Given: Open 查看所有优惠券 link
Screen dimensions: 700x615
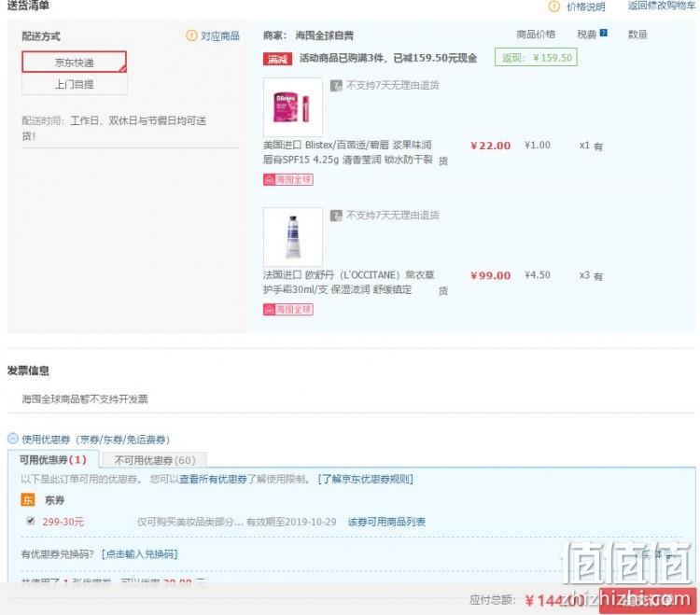Looking at the screenshot, I should 213,479.
